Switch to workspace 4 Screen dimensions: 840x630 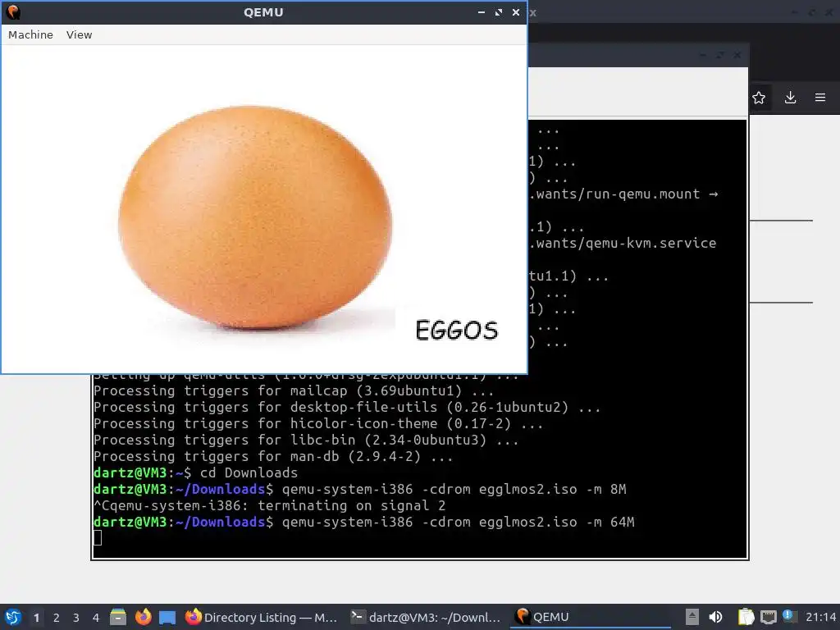click(x=96, y=618)
